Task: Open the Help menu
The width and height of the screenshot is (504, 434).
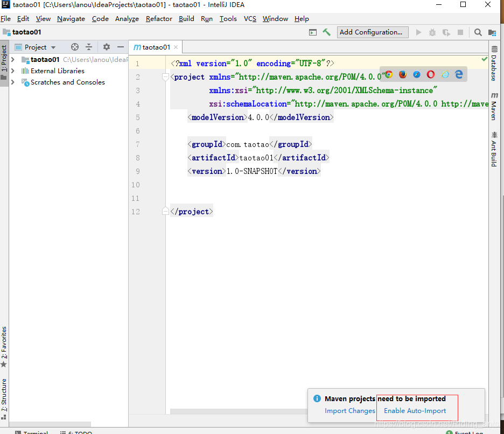Action: pyautogui.click(x=302, y=19)
